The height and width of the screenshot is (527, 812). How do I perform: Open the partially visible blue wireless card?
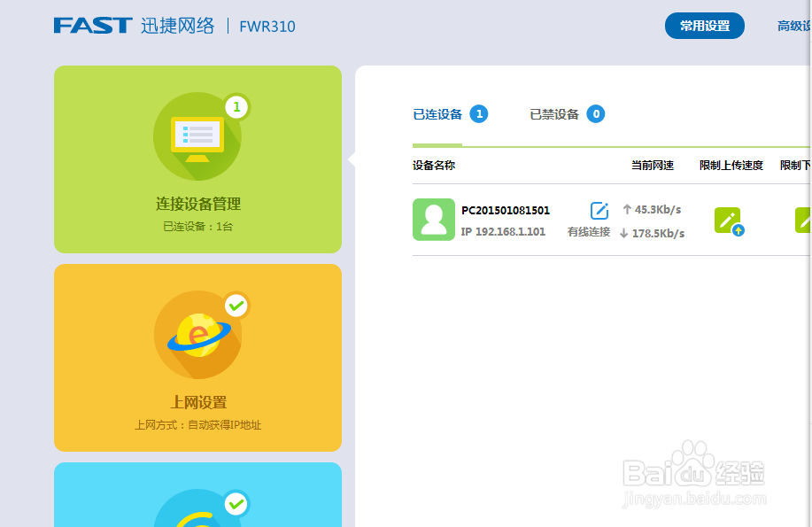pos(197,494)
